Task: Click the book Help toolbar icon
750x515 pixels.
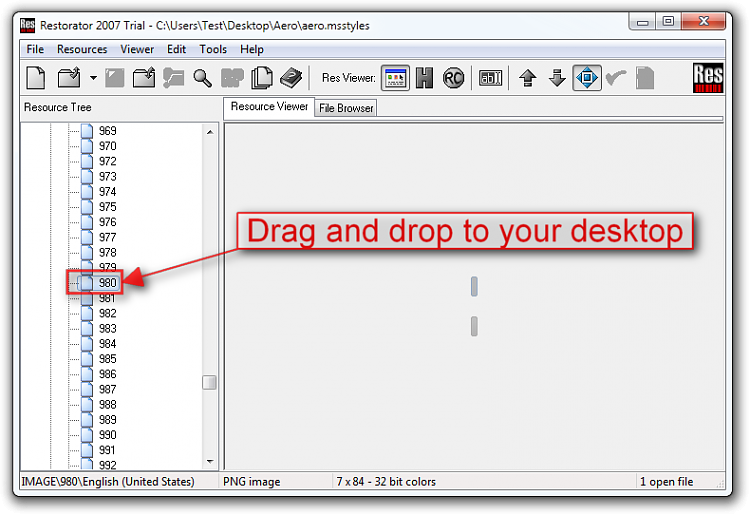Action: (291, 78)
